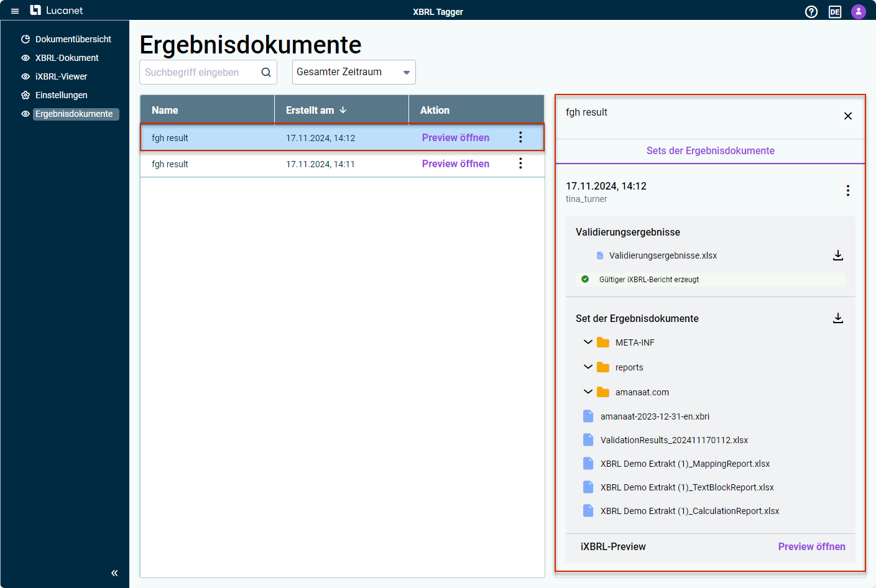Viewport: 876px width, 588px height.
Task: Select fgh result row from 14:11
Action: click(342, 164)
